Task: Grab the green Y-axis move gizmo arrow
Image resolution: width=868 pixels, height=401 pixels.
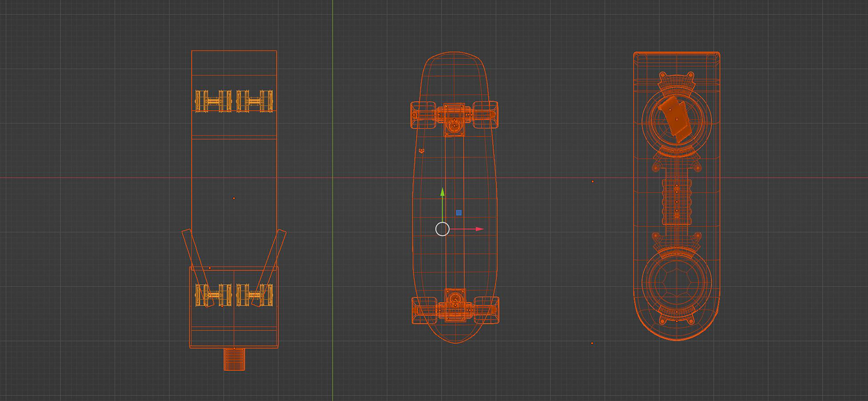Action: 442,192
